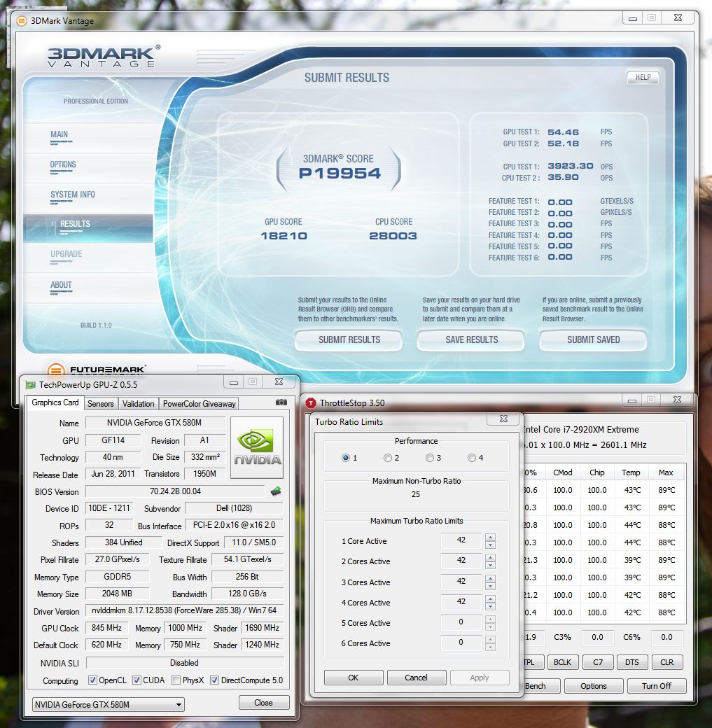Decrease the 2 Cores Active ratio
Viewport: 712px width, 728px height.
tap(490, 565)
